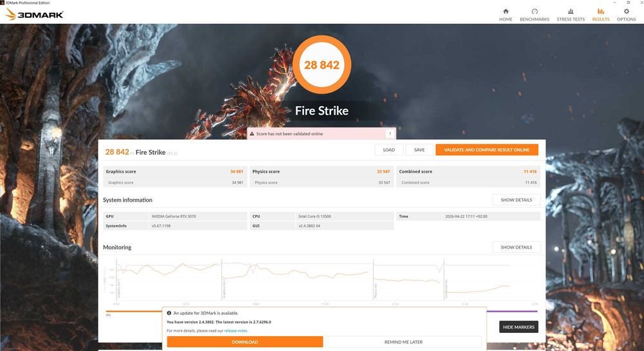644x351 pixels.
Task: Click the orange FPS legend line
Action: click(x=135, y=311)
